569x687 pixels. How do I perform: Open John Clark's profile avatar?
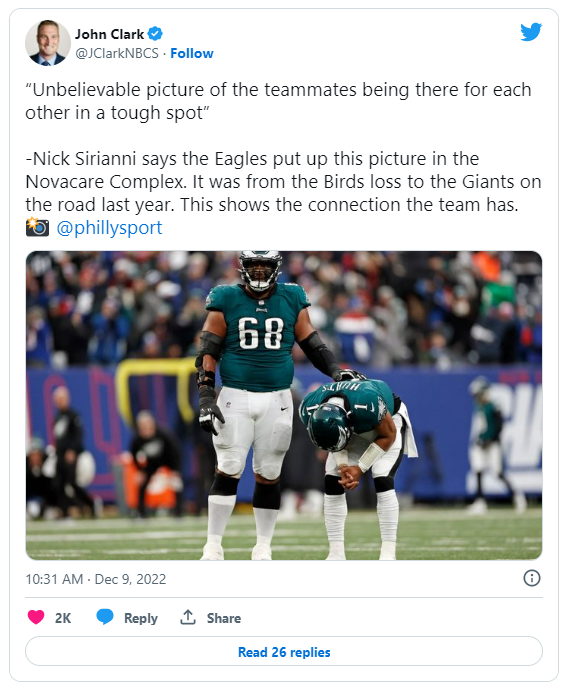click(48, 42)
